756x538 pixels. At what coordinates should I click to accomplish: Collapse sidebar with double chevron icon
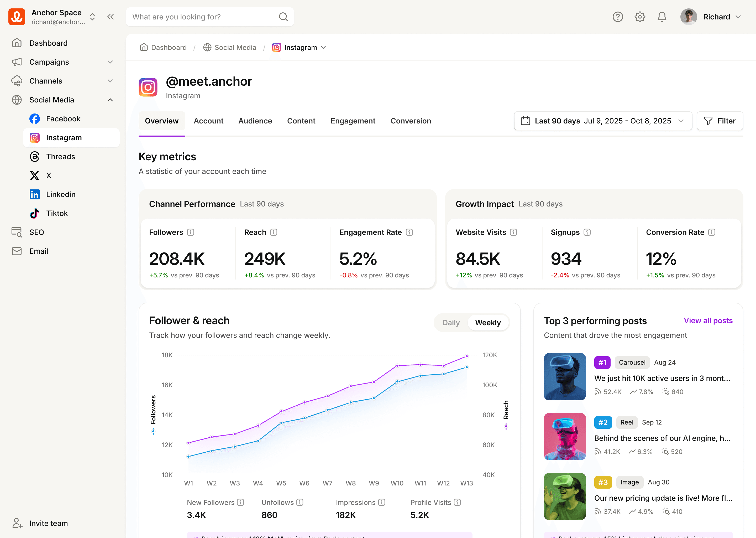111,17
